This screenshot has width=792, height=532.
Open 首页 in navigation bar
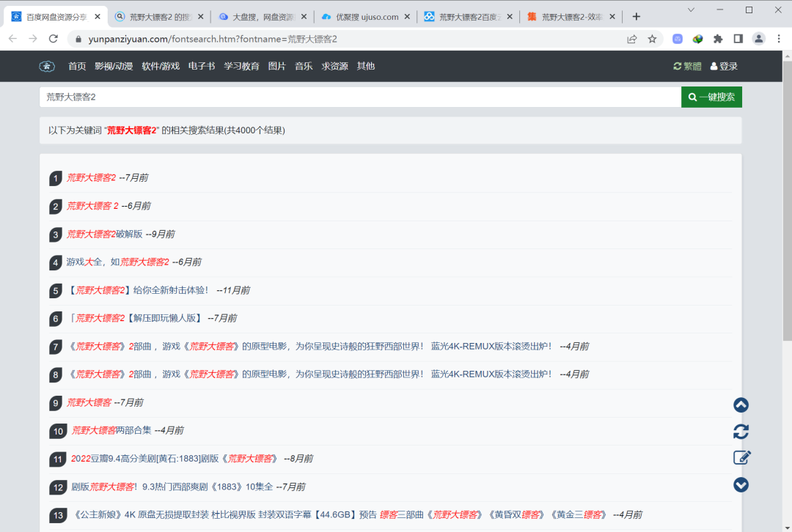click(x=77, y=66)
